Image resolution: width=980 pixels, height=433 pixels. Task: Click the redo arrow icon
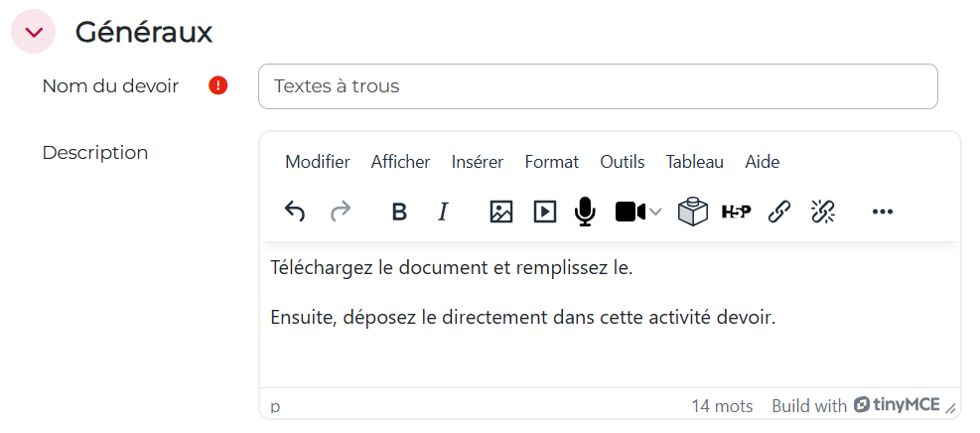pos(341,212)
